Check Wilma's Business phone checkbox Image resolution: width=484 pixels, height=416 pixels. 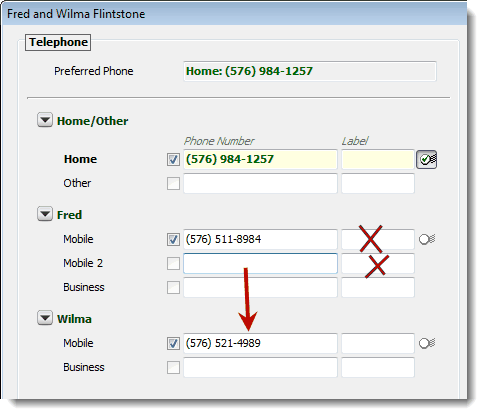173,368
